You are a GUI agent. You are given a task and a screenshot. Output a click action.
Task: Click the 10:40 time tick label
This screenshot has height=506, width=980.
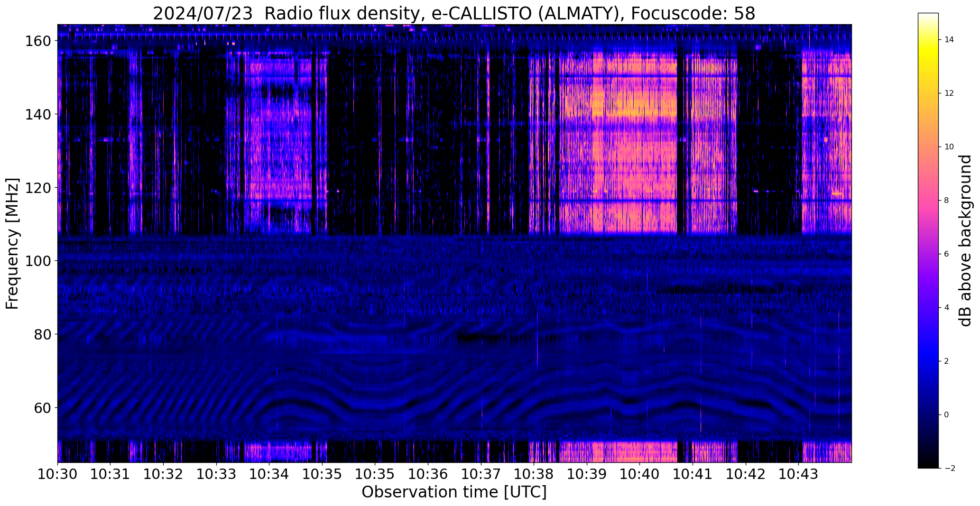[x=640, y=474]
